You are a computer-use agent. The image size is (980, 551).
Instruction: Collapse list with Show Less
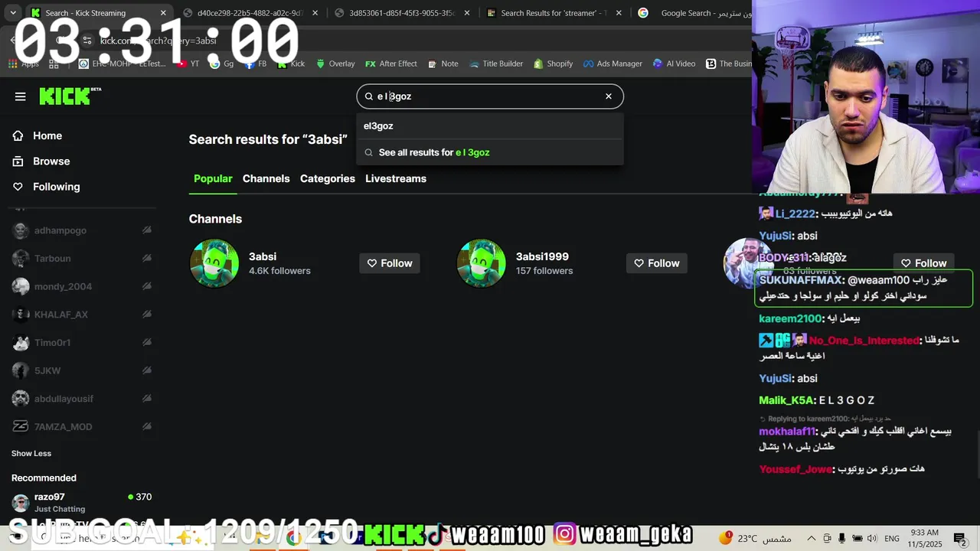(x=31, y=453)
